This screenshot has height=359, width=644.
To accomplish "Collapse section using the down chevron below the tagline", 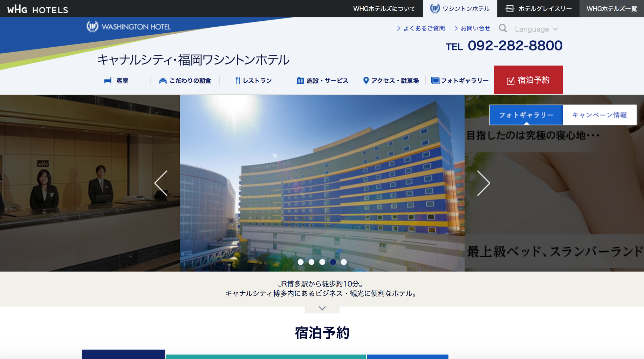I will click(x=322, y=309).
